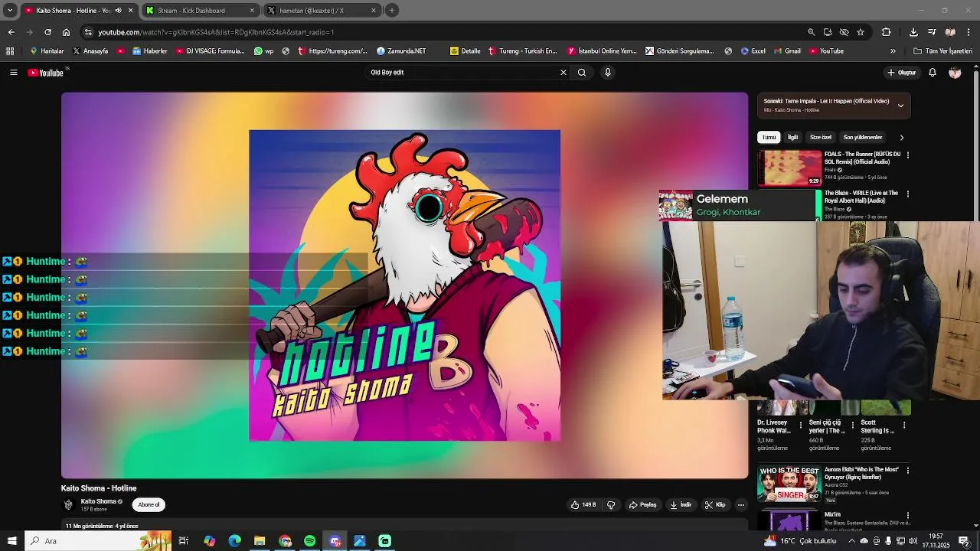Subscribe with Abone ol button
Viewport: 980px width, 551px height.
[149, 505]
